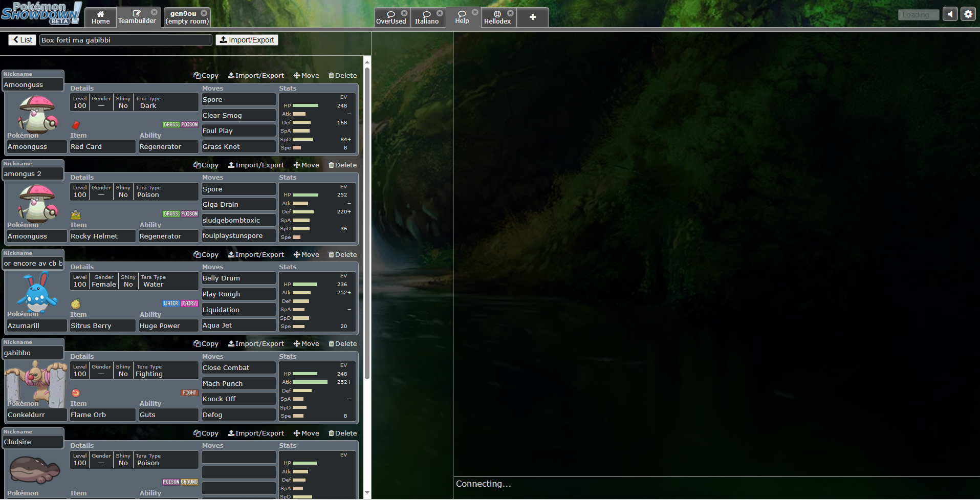Import/Export the Azumarill set
Viewport: 980px width, 500px height.
256,255
